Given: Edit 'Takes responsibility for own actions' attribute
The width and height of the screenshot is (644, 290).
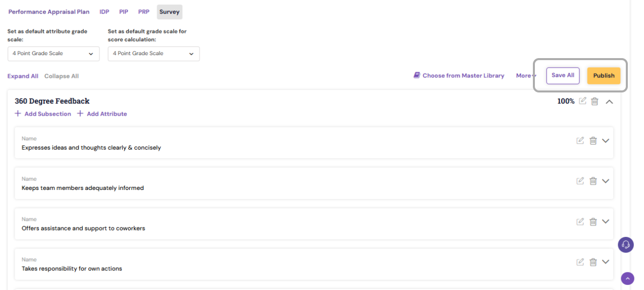Looking at the screenshot, I should pyautogui.click(x=580, y=262).
